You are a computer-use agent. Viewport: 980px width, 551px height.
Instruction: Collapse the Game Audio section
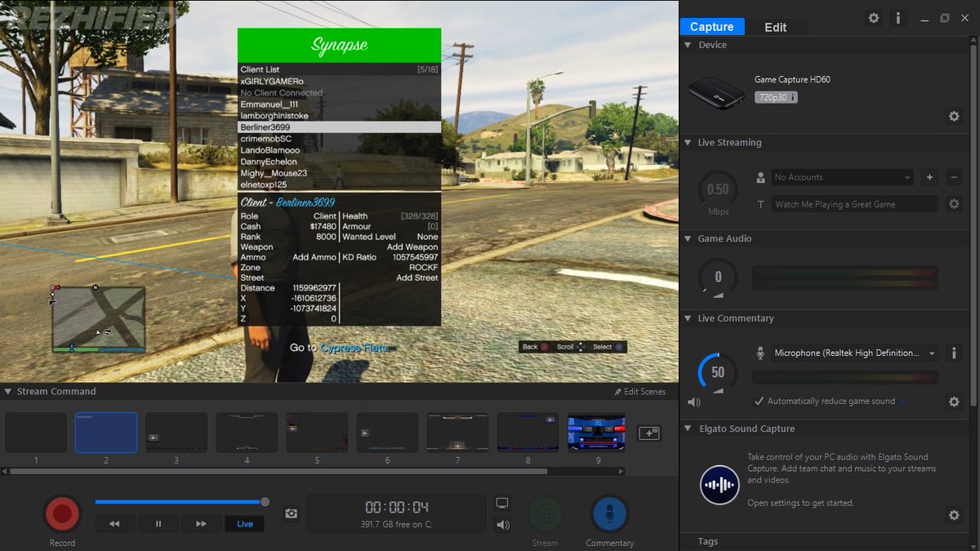click(688, 238)
